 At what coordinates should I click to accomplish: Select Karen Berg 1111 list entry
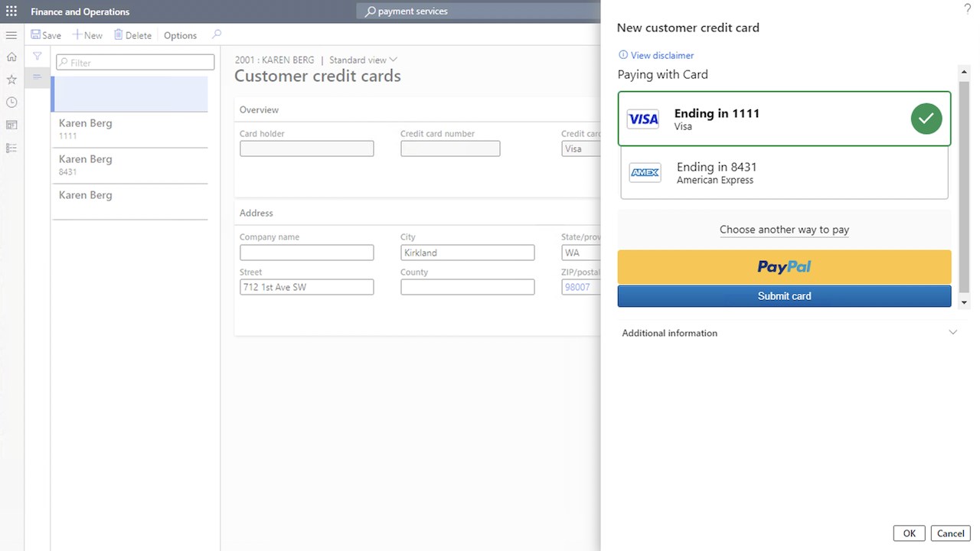coord(129,129)
